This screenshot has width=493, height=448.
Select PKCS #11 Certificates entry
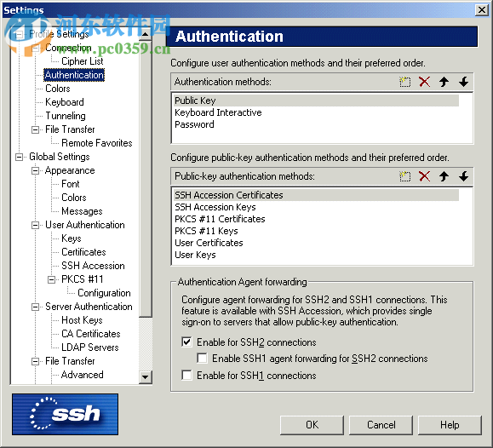click(x=316, y=219)
